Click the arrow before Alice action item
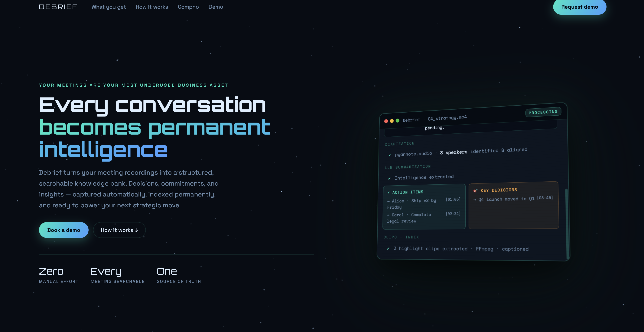644x332 pixels. (388, 201)
